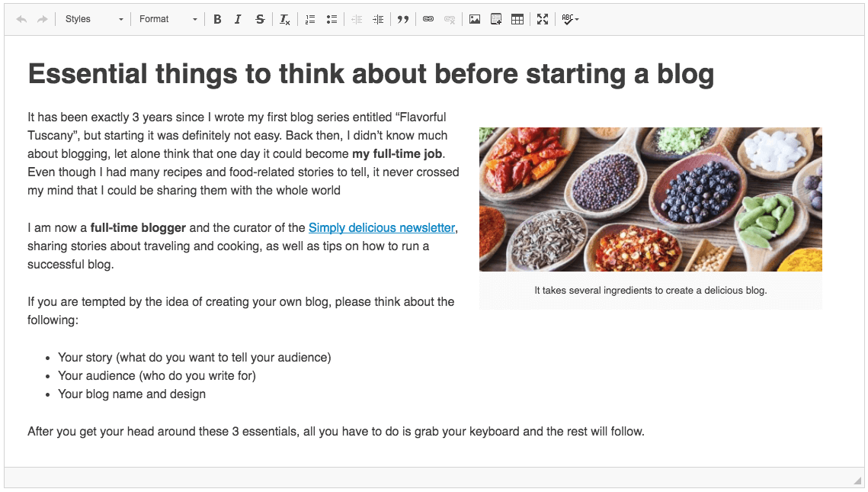Click the image caption about ingredients
This screenshot has height=492, width=868.
pos(651,291)
